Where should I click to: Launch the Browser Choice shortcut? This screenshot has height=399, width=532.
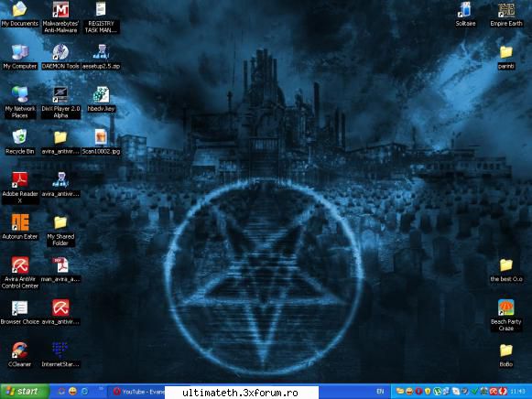(x=19, y=312)
